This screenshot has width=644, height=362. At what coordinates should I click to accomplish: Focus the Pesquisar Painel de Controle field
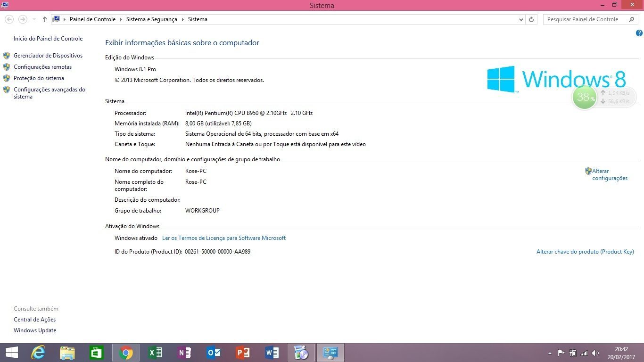point(591,19)
